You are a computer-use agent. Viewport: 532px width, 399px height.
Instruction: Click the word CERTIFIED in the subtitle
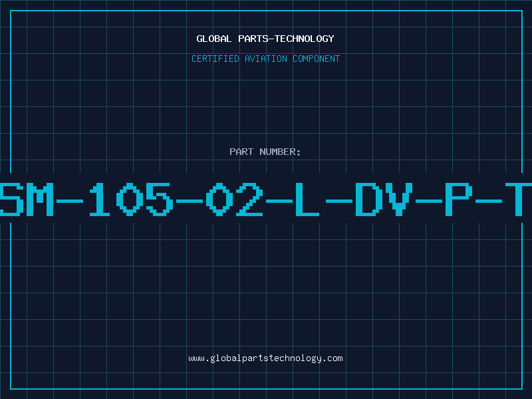click(x=215, y=59)
